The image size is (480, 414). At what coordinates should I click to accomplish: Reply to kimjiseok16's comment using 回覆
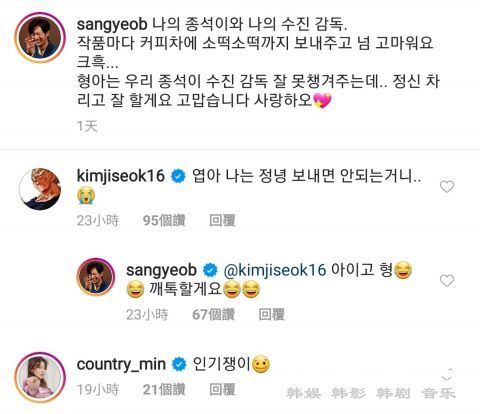tap(222, 220)
